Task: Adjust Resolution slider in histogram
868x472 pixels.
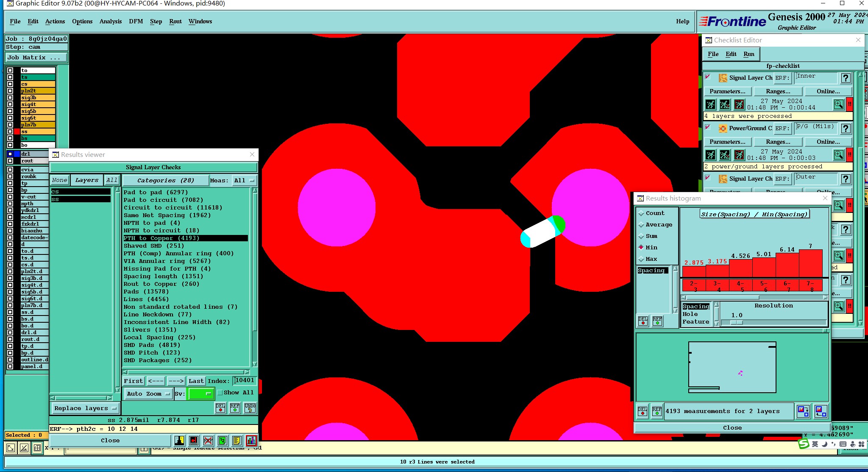Action: (x=737, y=323)
